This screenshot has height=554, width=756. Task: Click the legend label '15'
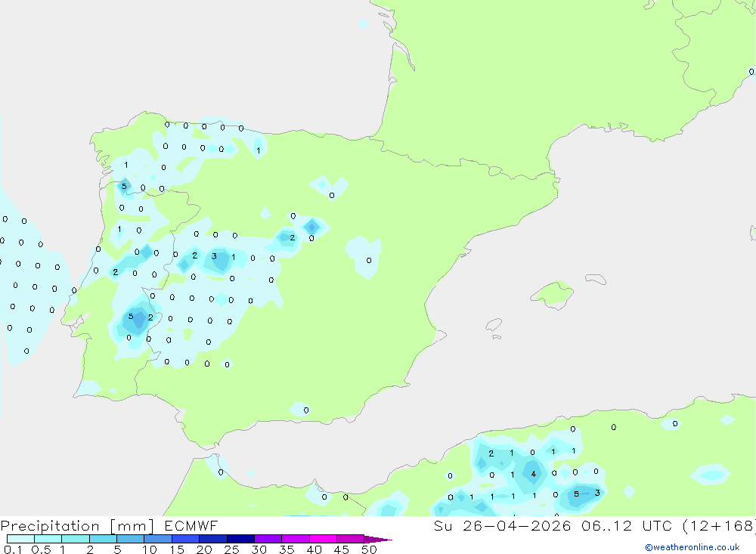(176, 549)
